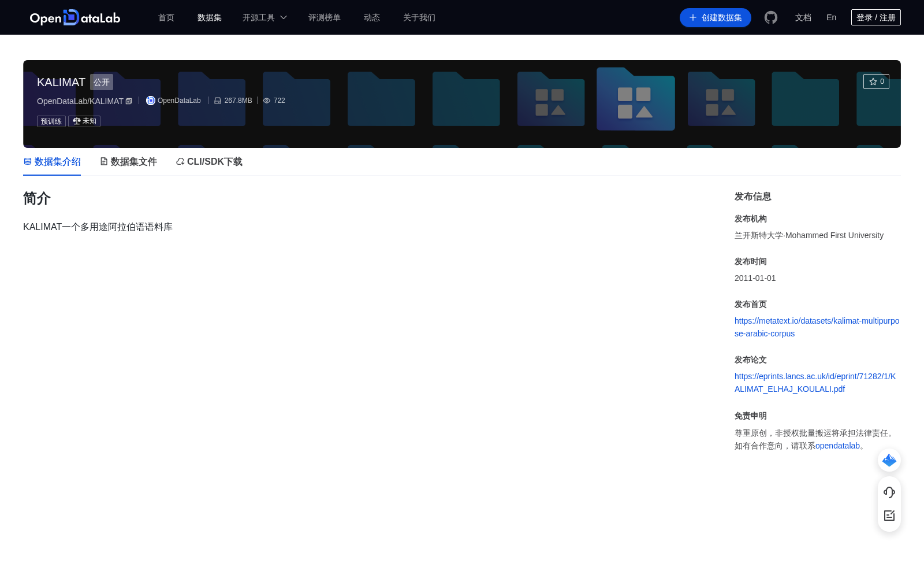This screenshot has width=924, height=578.
Task: Open 评测榜单 navigation item
Action: pyautogui.click(x=325, y=17)
